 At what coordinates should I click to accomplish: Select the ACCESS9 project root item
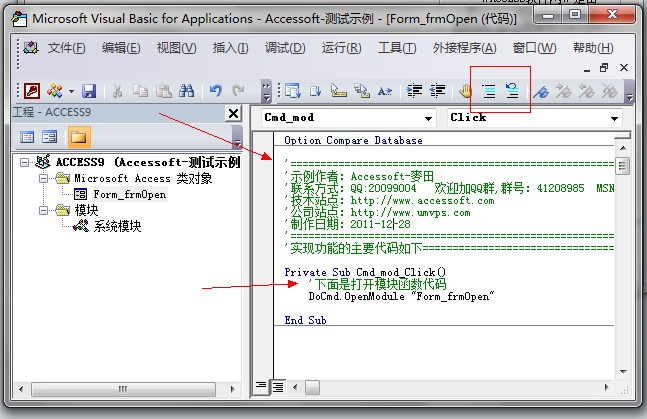tap(148, 162)
